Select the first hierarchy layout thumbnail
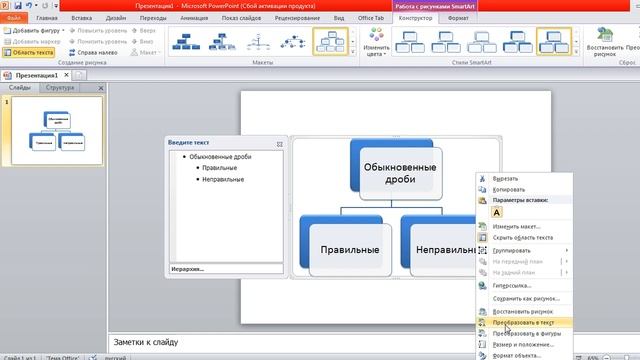640x360 pixels. click(186, 42)
